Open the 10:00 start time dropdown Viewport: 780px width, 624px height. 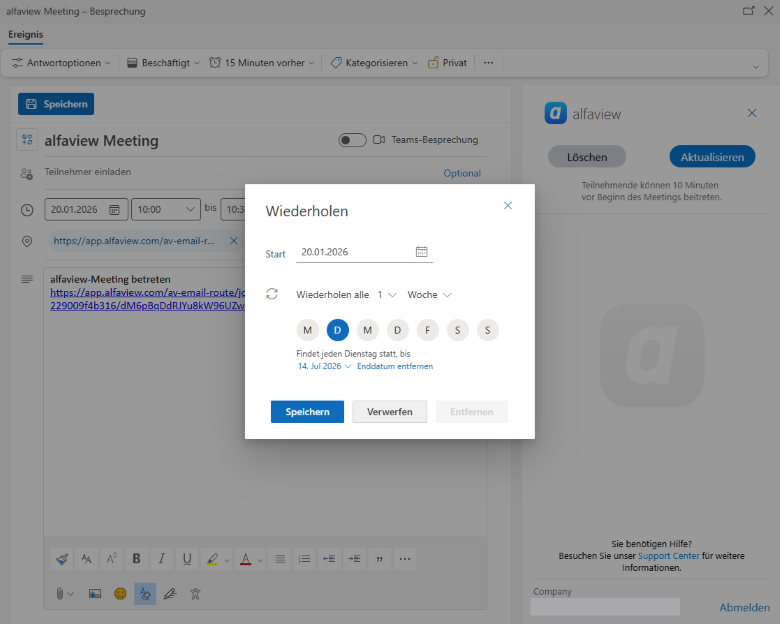tap(166, 209)
